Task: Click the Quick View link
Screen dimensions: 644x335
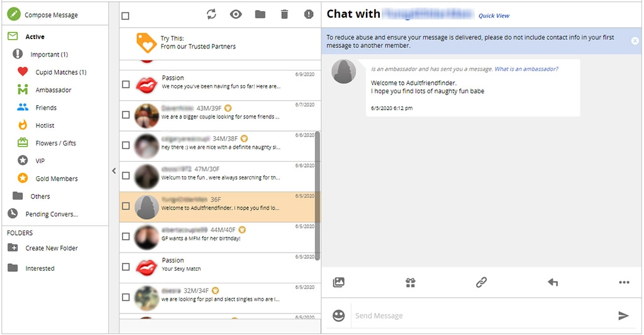Action: 494,16
